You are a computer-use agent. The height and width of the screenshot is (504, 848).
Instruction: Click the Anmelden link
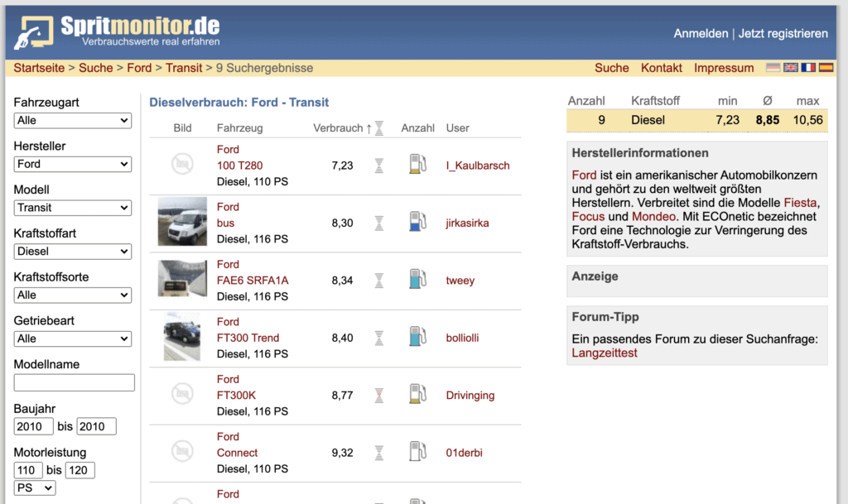click(701, 33)
